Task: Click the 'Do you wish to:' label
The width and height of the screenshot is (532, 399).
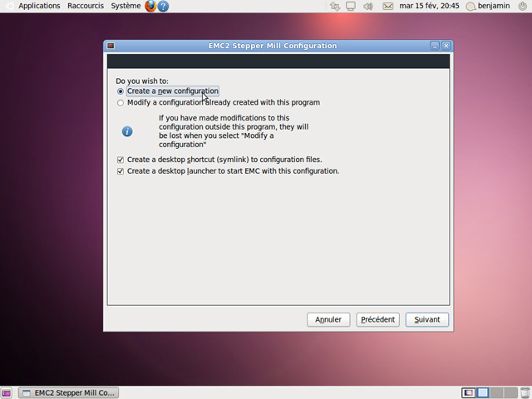Action: [142, 81]
